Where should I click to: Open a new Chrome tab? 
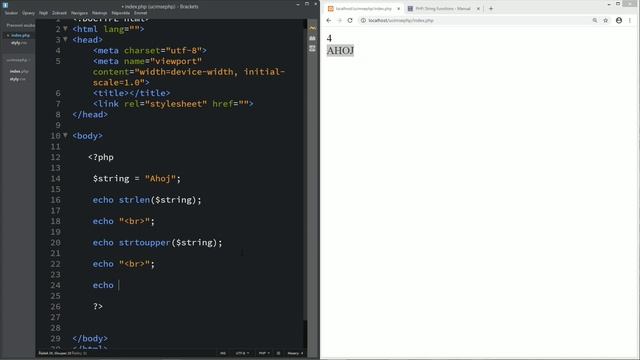(x=491, y=9)
